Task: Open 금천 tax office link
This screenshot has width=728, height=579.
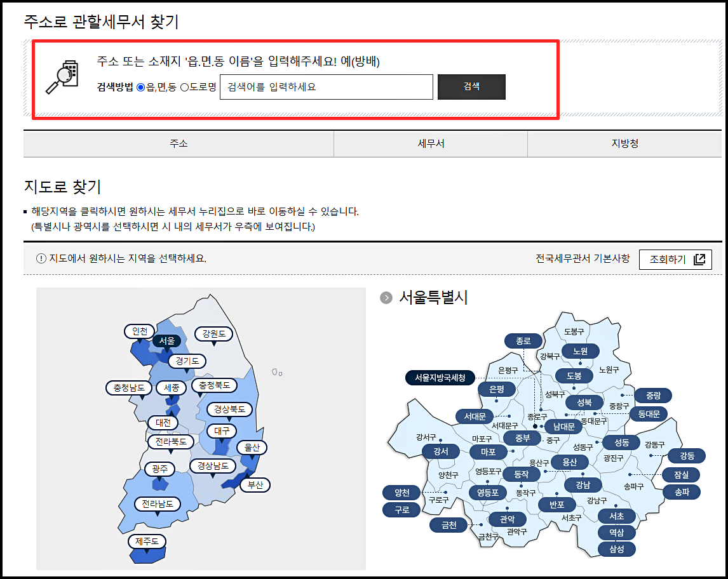Action: (x=448, y=525)
